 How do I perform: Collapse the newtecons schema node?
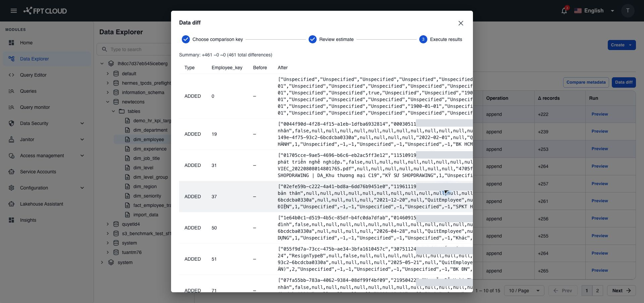(108, 102)
